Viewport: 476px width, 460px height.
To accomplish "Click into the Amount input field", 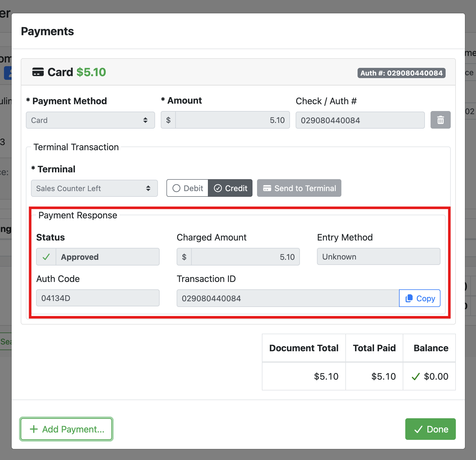I will [x=232, y=120].
